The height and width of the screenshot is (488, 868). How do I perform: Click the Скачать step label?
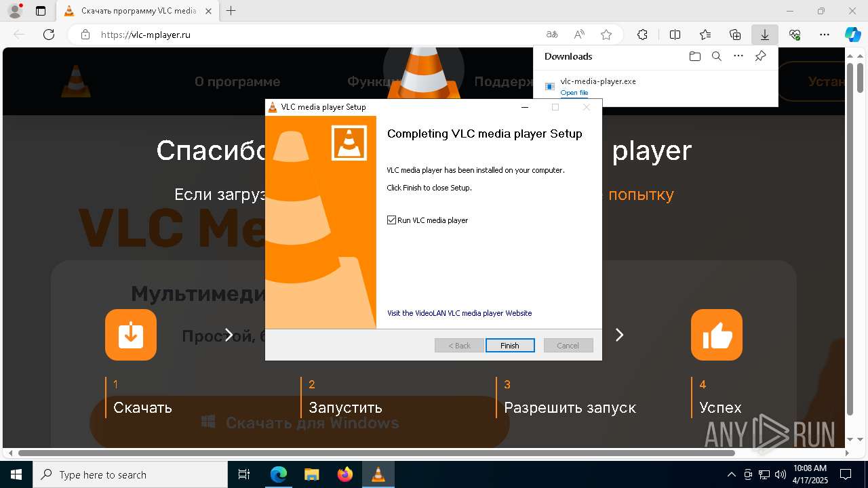(x=142, y=408)
